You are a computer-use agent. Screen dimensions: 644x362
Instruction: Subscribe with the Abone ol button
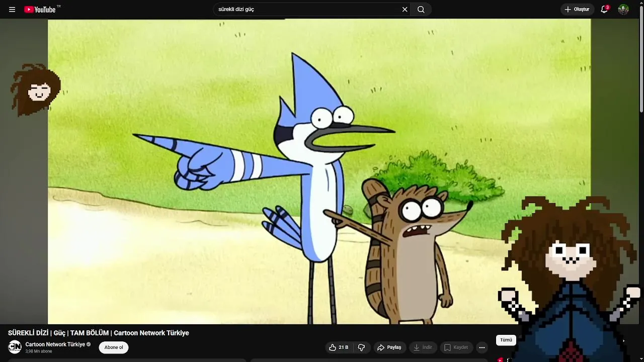click(x=114, y=347)
